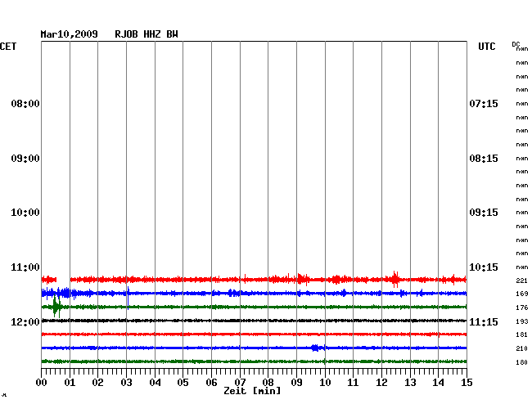Click the 12:00 CET time label
Image resolution: width=532 pixels, height=404 pixels.
[25, 322]
